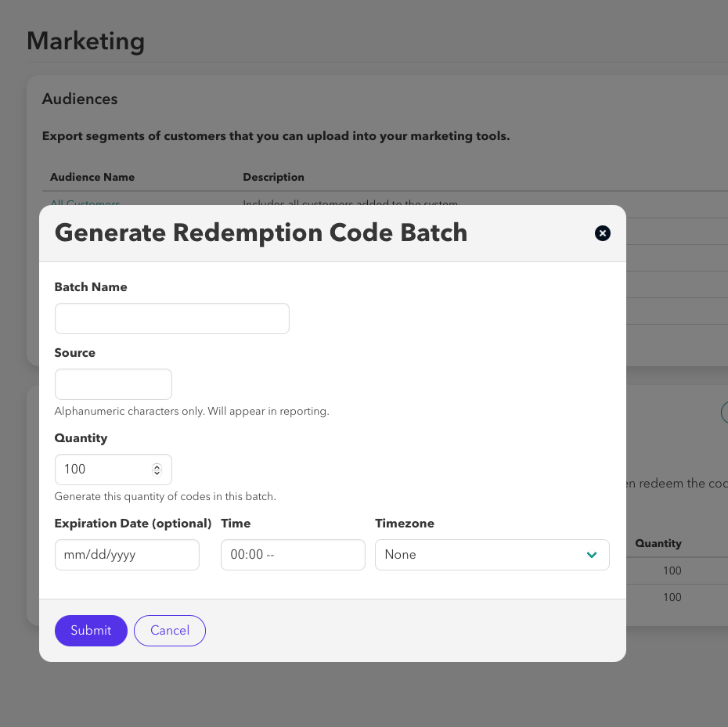Close the Generate Redemption Code Batch dialog
This screenshot has width=728, height=727.
pos(602,233)
